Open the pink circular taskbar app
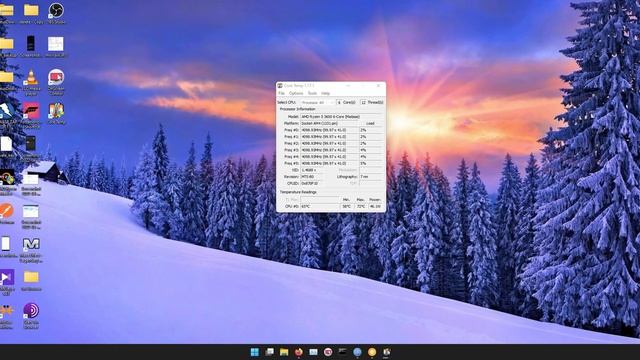The width and height of the screenshot is (640, 360). 328,352
